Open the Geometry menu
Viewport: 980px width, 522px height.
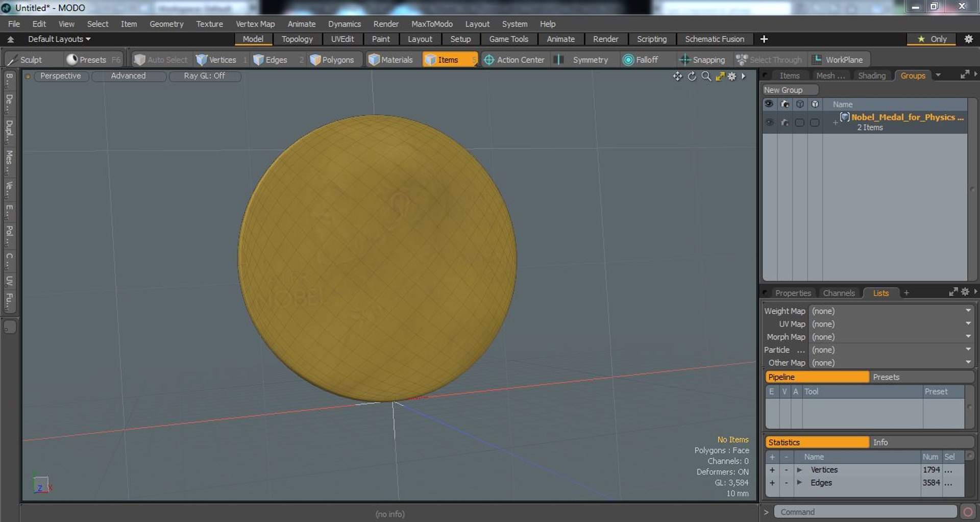(166, 24)
